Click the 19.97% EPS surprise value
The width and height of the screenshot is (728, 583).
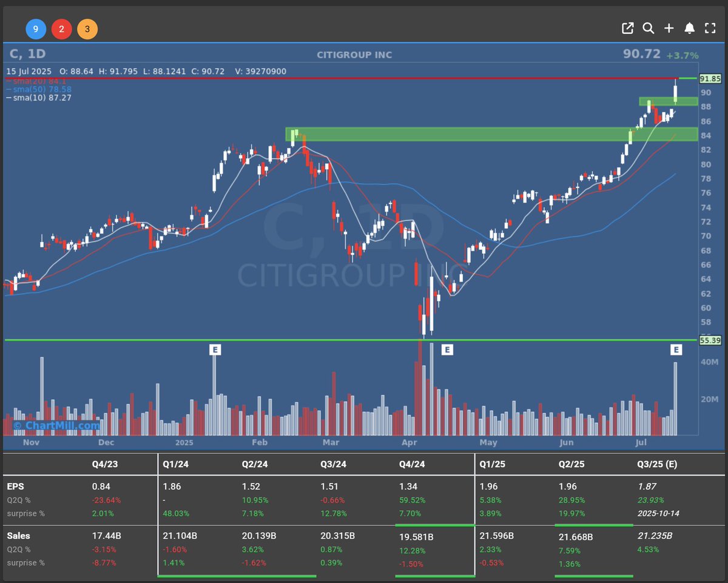pyautogui.click(x=571, y=514)
